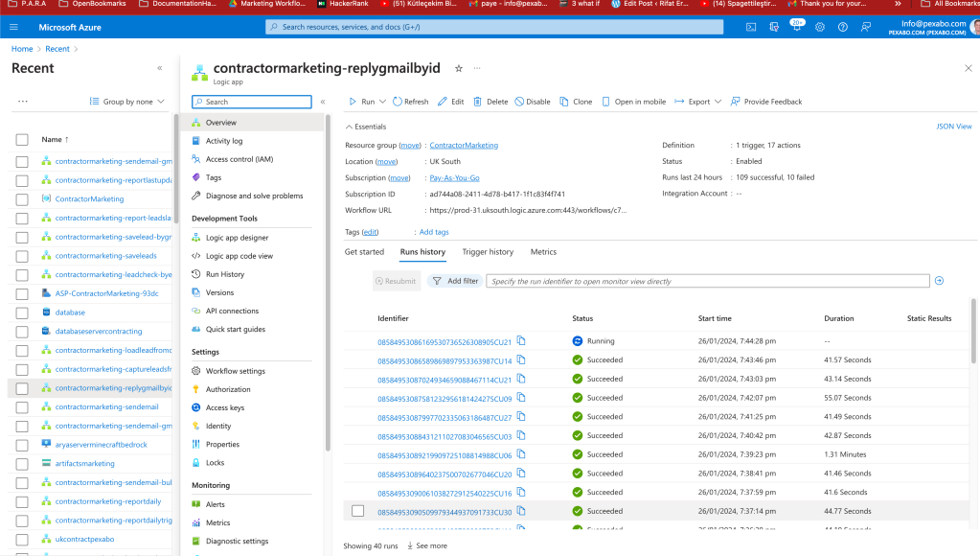Click Open in mobile
Viewport: 980px width, 556px height.
(x=633, y=102)
